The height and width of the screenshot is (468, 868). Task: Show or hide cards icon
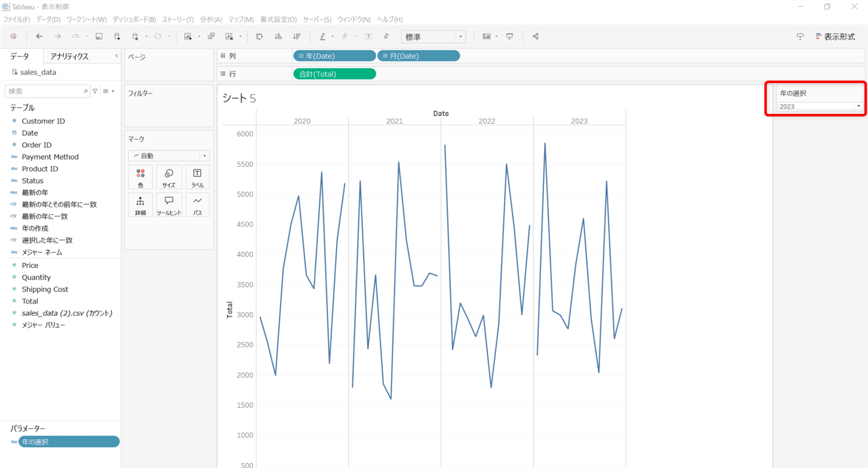(x=487, y=36)
